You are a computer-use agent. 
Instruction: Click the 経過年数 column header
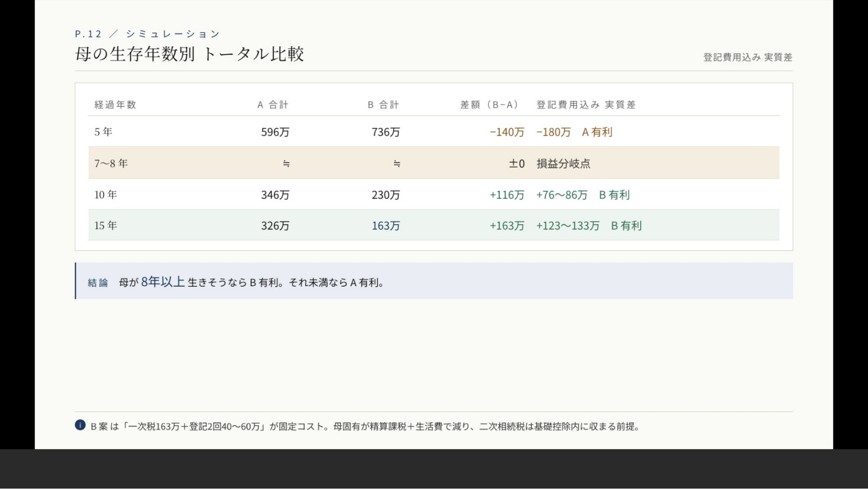click(115, 105)
